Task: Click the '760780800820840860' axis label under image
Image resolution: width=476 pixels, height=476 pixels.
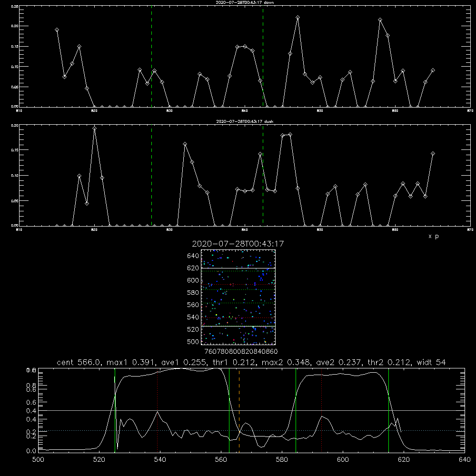Action: tap(241, 351)
